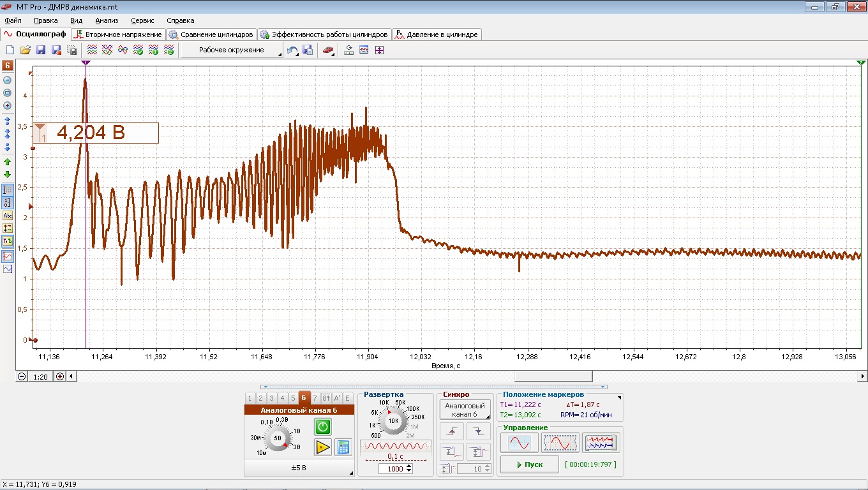Select channel tab 7
This screenshot has width=868, height=490.
pyautogui.click(x=315, y=398)
